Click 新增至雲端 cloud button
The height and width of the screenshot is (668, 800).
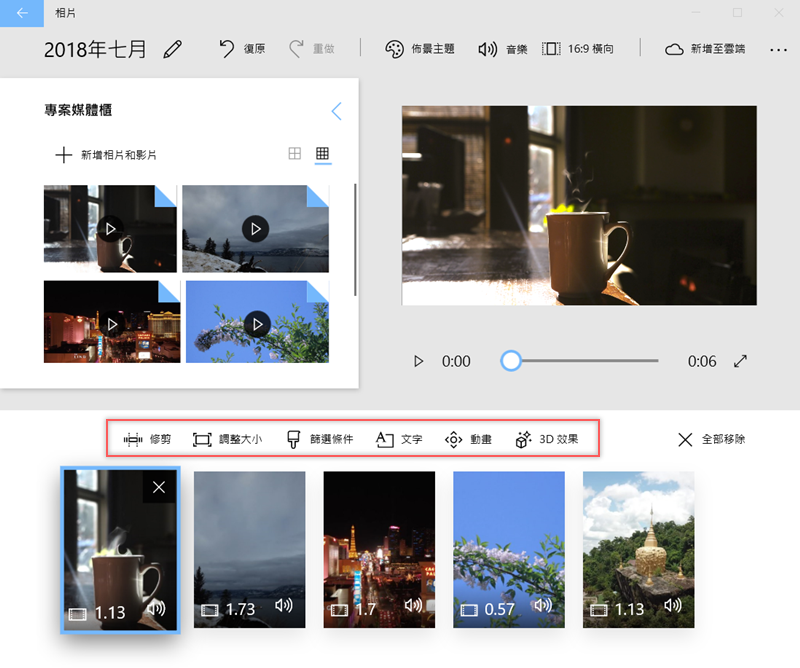coord(705,49)
